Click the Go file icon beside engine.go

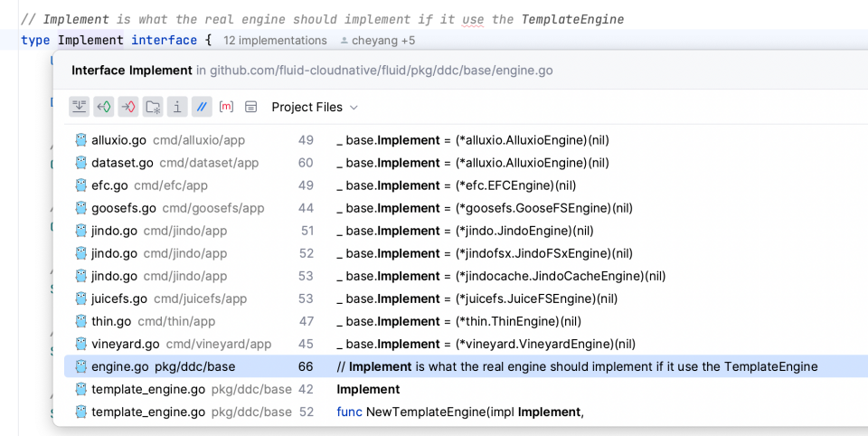[81, 366]
